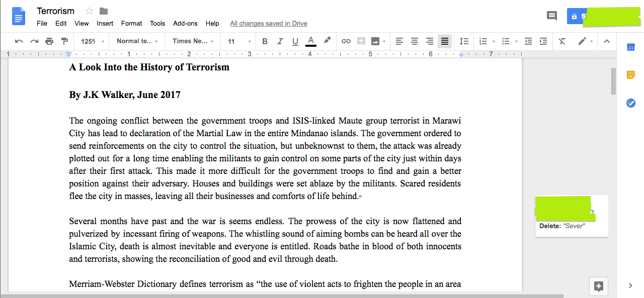Screen dimensions: 644x298
Task: Toggle Italic formatting
Action: point(280,41)
